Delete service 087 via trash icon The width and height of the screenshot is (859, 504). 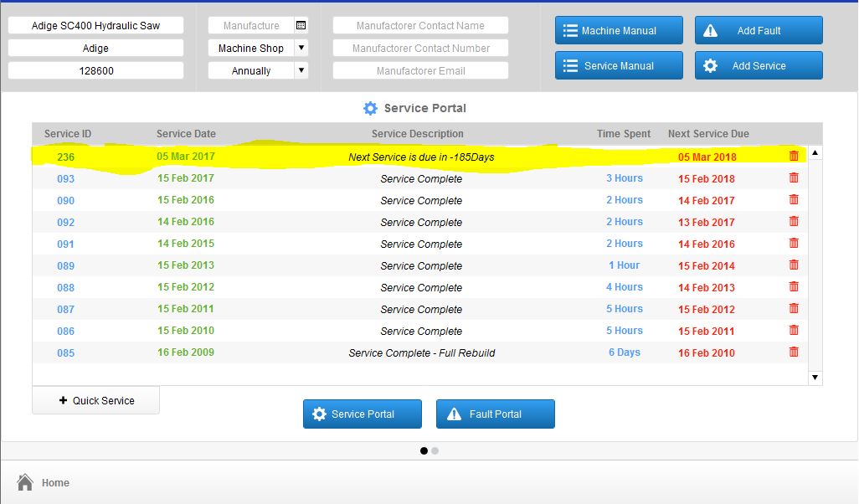point(793,308)
